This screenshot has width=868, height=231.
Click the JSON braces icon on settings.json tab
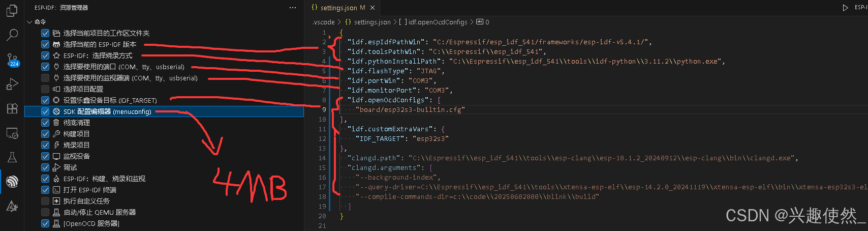[315, 8]
